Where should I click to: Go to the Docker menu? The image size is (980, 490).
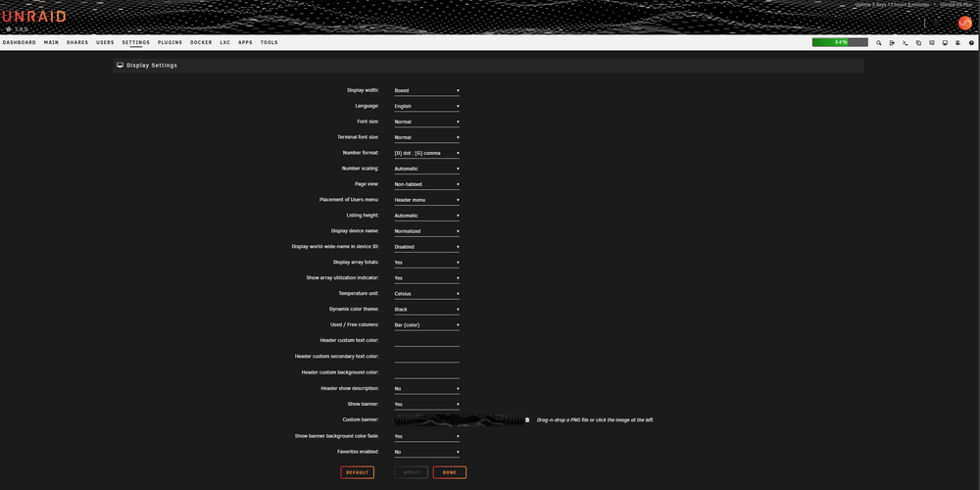pos(201,42)
